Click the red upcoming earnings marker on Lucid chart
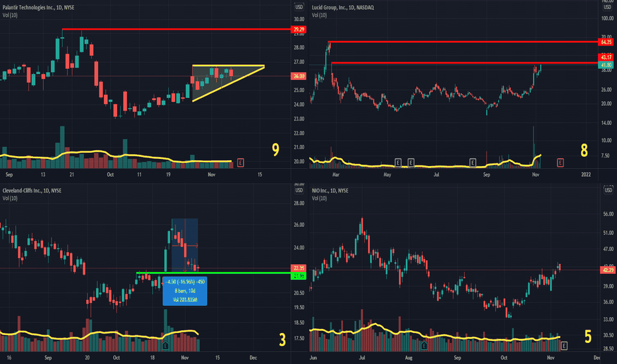This screenshot has height=364, width=617. point(560,163)
